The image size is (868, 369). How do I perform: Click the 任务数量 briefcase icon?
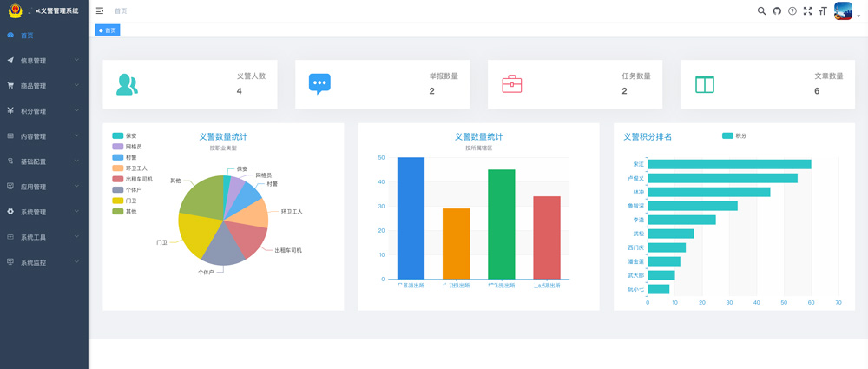click(512, 84)
